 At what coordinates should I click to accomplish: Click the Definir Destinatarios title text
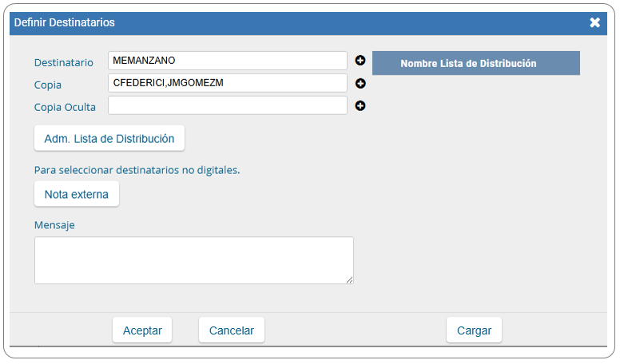tap(65, 22)
